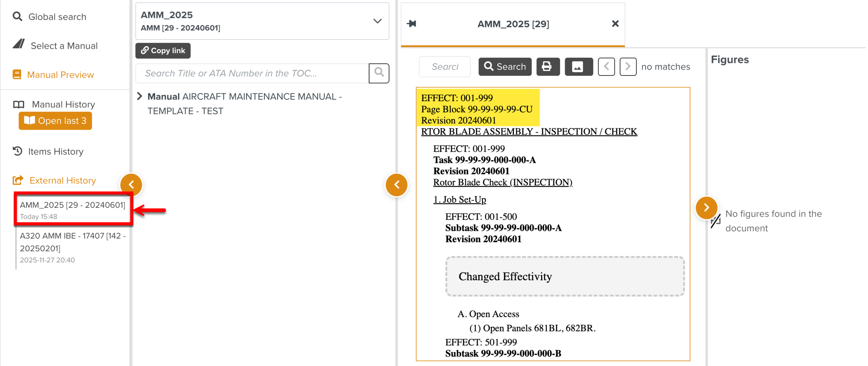The width and height of the screenshot is (868, 366).
Task: Open the AMM_2025 manual dropdown
Action: click(x=377, y=21)
